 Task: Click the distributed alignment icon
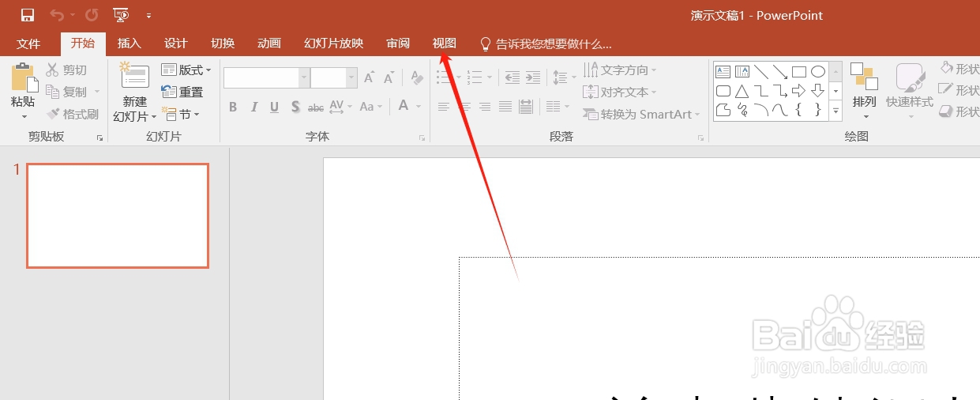526,107
